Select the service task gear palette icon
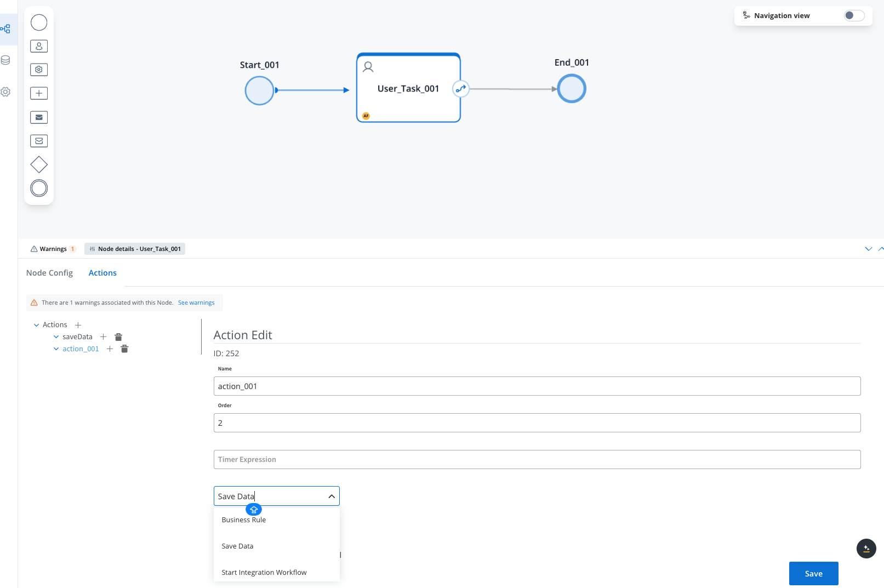 (39, 70)
